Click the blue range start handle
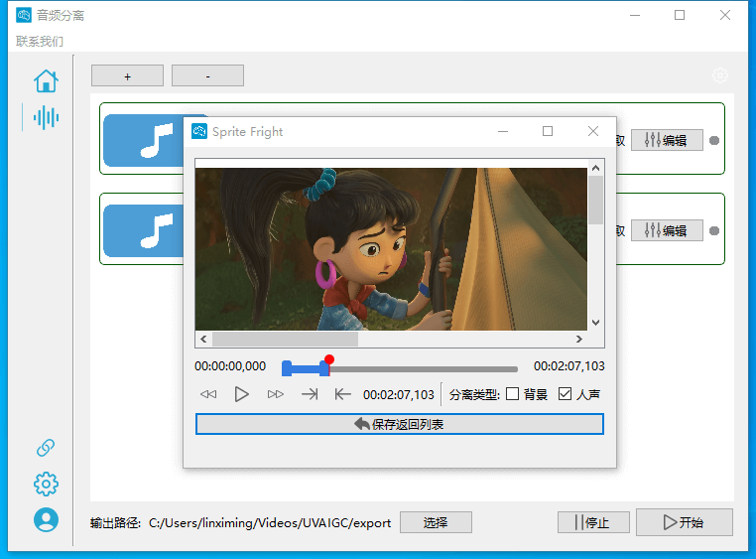Screen dimensions: 756x559 pos(287,368)
